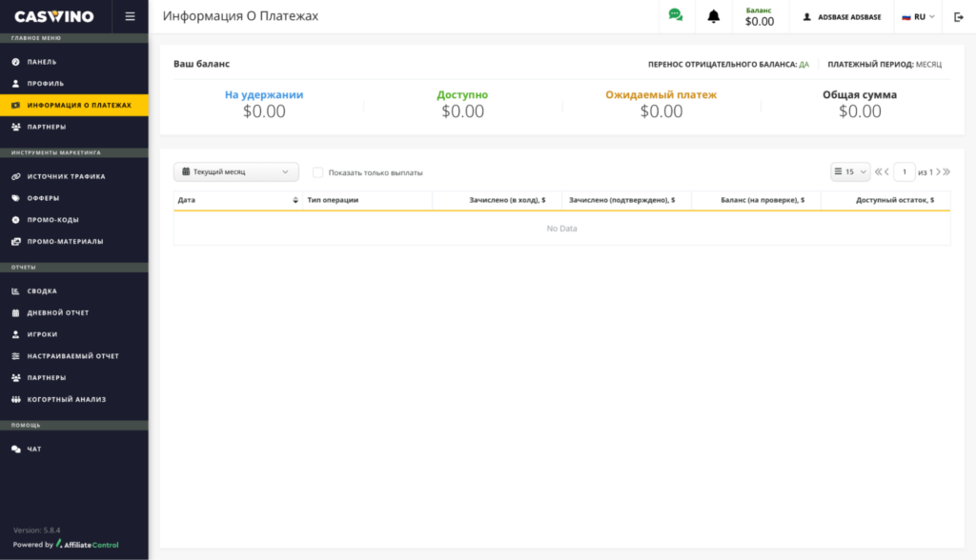Sort by the Дата column arrows
Screen dimensions: 976x560
(x=295, y=200)
